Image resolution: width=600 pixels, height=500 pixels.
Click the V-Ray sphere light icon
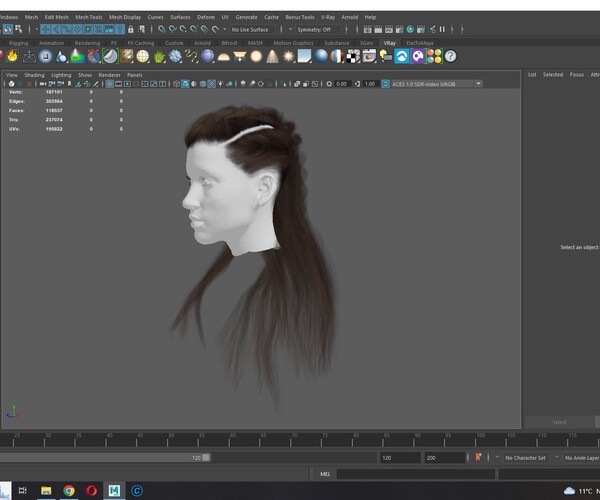(x=256, y=56)
